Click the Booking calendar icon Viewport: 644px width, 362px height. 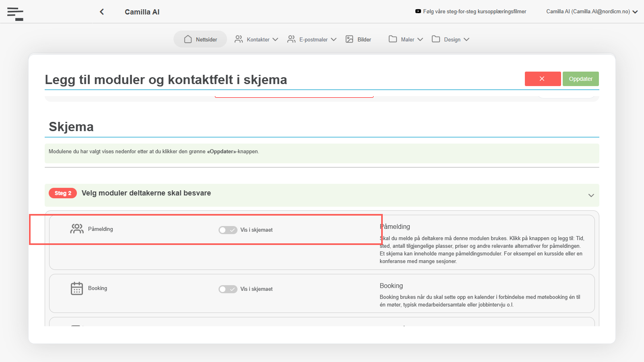(77, 288)
